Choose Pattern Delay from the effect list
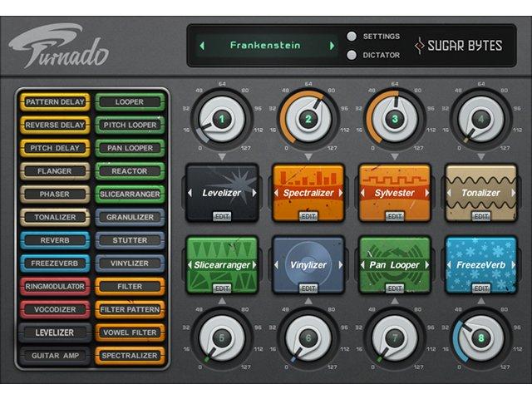 pyautogui.click(x=55, y=102)
